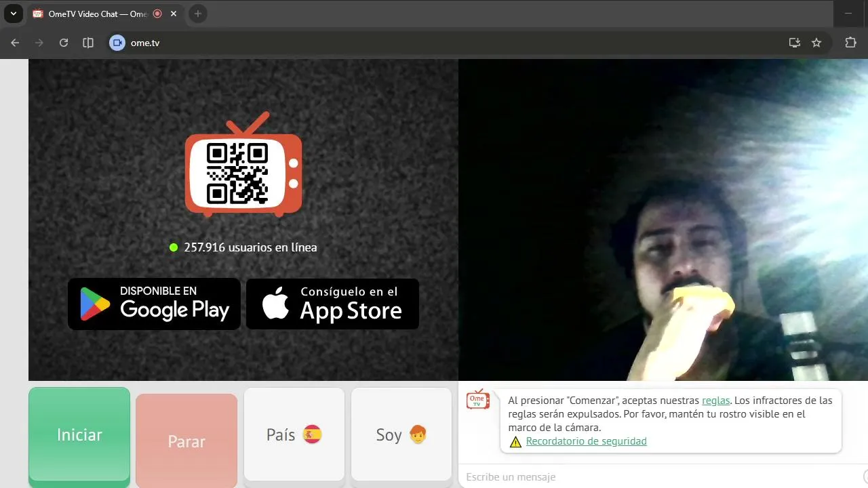Choose country with the País button

click(294, 434)
